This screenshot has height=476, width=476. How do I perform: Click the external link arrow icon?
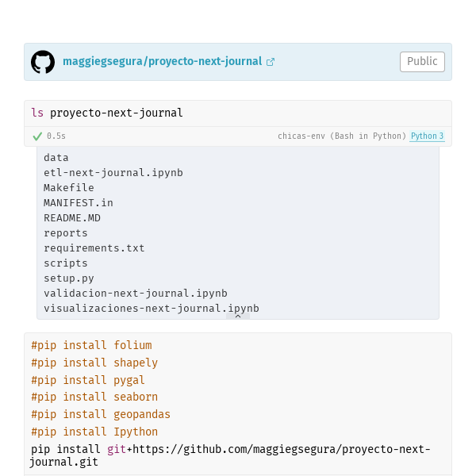pos(271,62)
